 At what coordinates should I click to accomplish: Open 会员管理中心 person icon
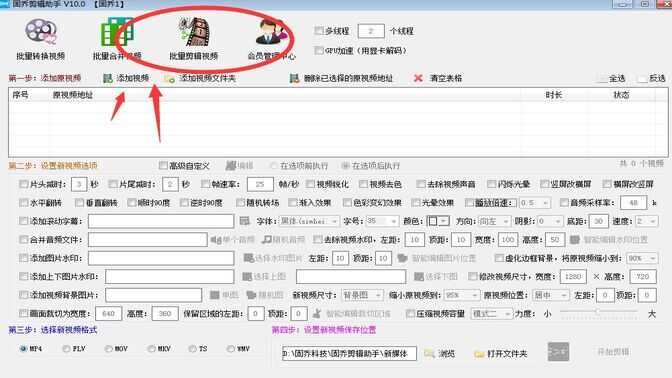(x=270, y=32)
